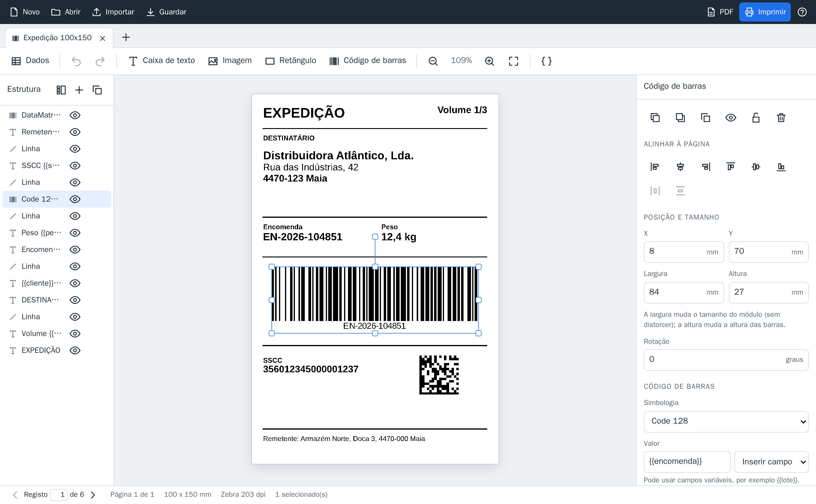
Task: Zoom out the label canvas
Action: [x=433, y=61]
